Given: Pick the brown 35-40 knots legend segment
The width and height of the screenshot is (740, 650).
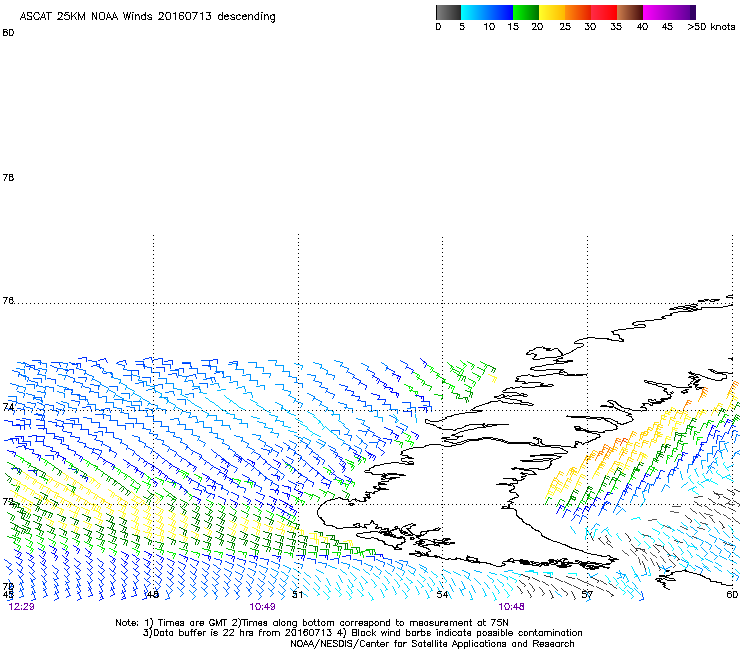Looking at the screenshot, I should click(630, 12).
